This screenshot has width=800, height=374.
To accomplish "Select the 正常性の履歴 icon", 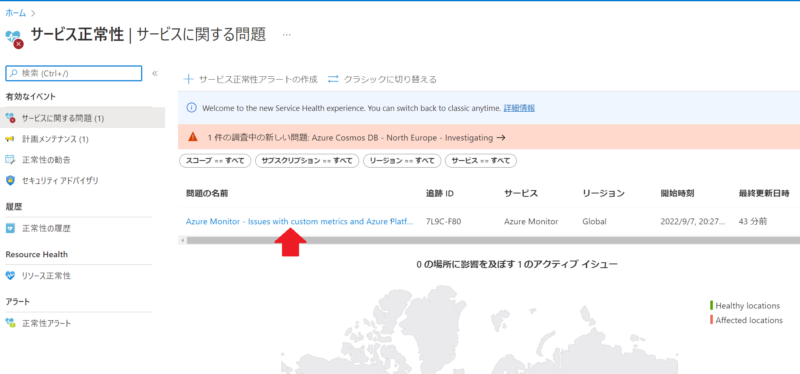I will [11, 228].
